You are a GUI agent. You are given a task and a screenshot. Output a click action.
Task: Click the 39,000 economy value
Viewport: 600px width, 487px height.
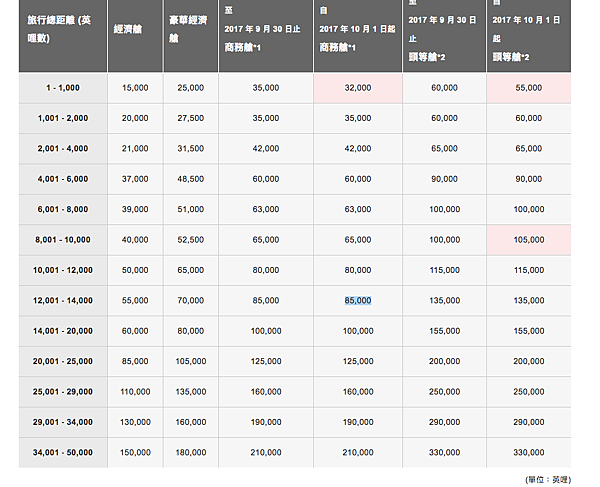135,209
